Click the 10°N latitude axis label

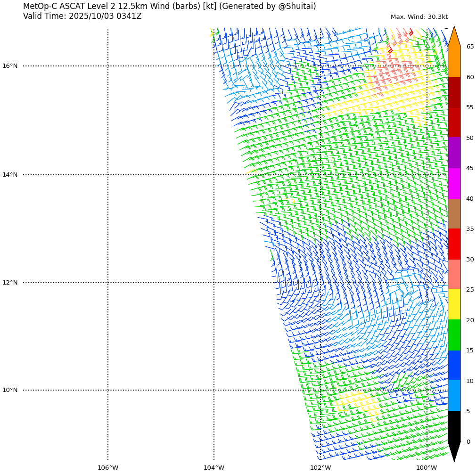tap(10, 390)
